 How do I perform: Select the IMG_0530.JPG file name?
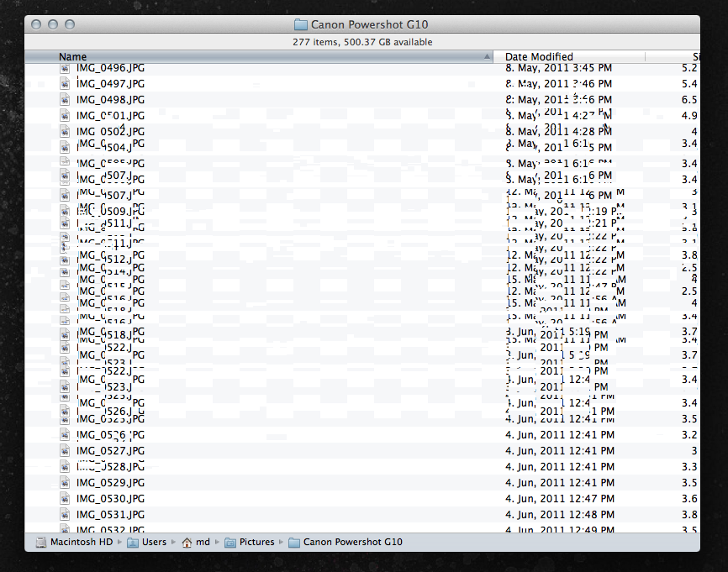(x=110, y=498)
